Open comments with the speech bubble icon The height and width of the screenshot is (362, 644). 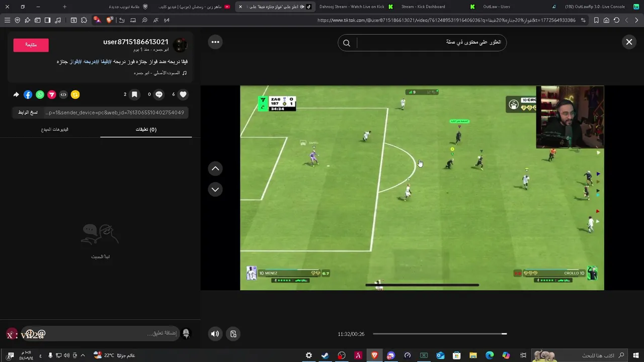pos(159,95)
